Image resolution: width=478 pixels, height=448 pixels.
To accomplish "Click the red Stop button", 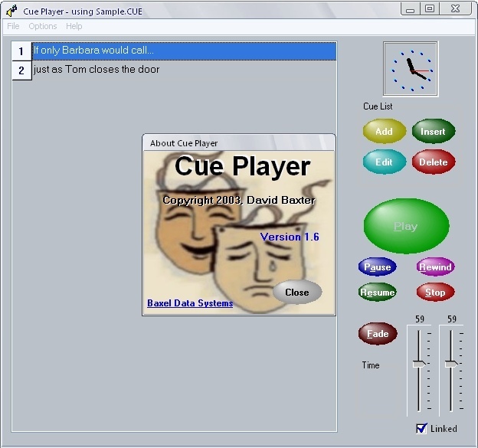I will click(435, 293).
